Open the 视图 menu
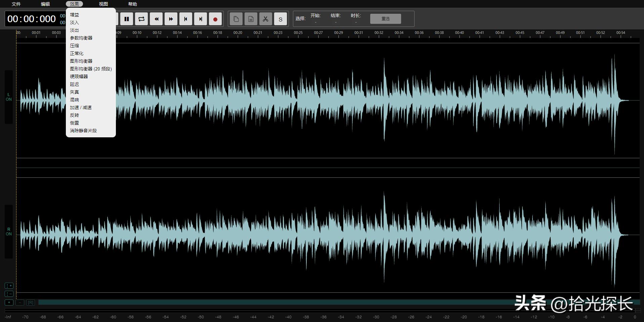644x322 pixels. (103, 4)
